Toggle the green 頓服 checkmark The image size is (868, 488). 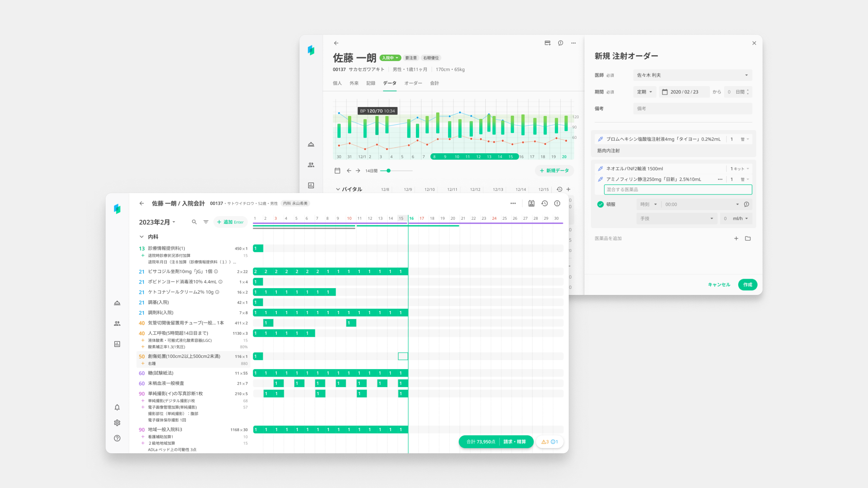[600, 204]
